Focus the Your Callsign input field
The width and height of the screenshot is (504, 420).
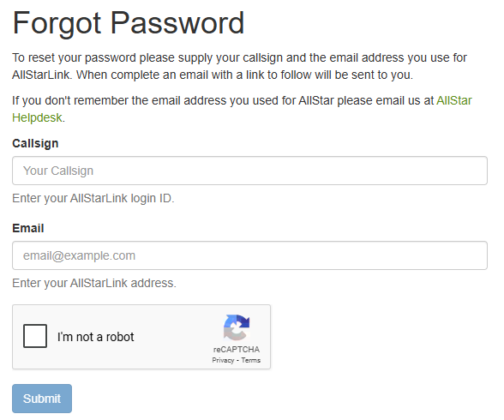(x=249, y=171)
